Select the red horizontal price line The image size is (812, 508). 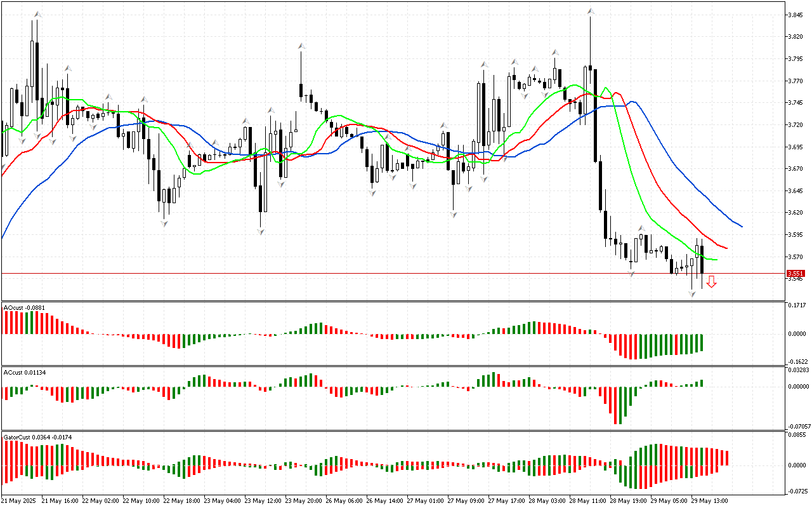[x=381, y=274]
